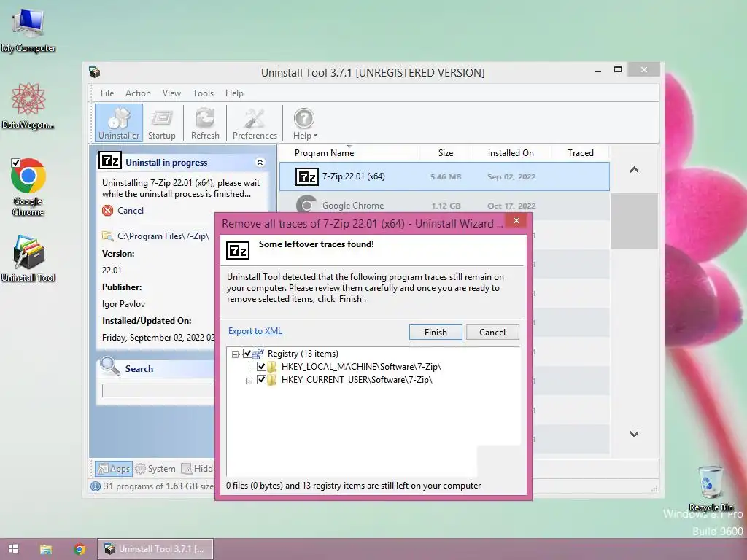Click the 7z icon in wizard header
Image resolution: width=747 pixels, height=560 pixels.
point(238,250)
